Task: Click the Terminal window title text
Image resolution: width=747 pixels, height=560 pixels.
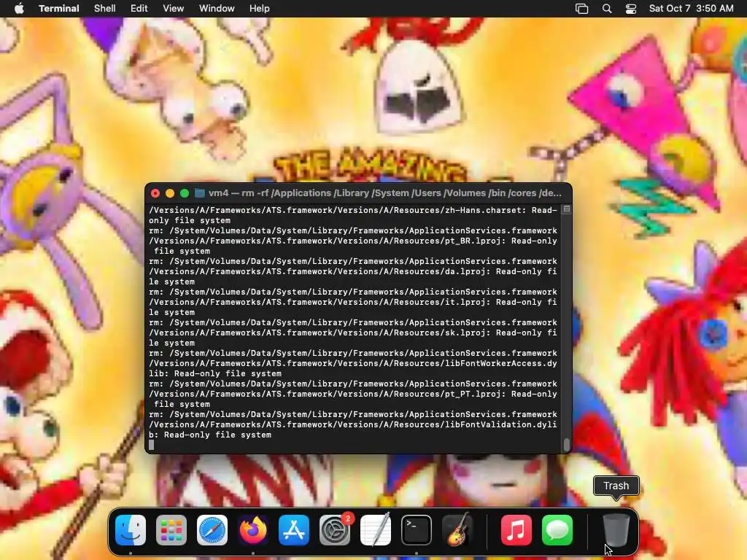Action: point(385,192)
